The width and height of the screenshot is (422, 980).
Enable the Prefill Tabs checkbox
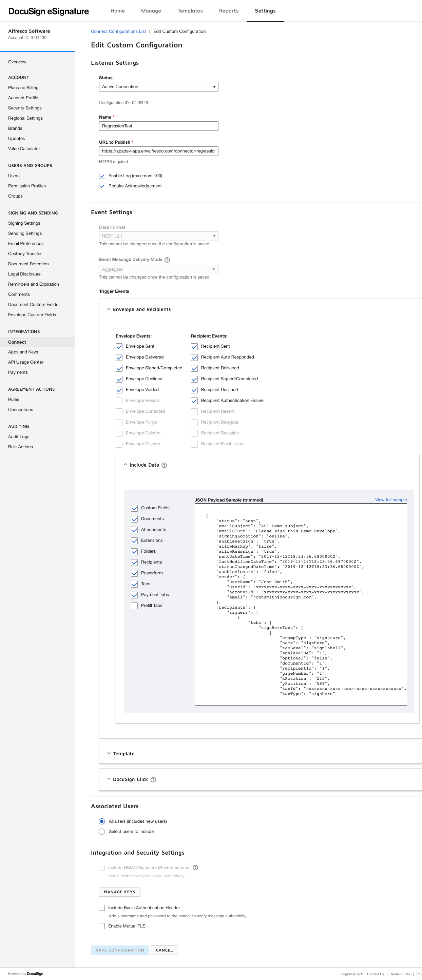134,606
